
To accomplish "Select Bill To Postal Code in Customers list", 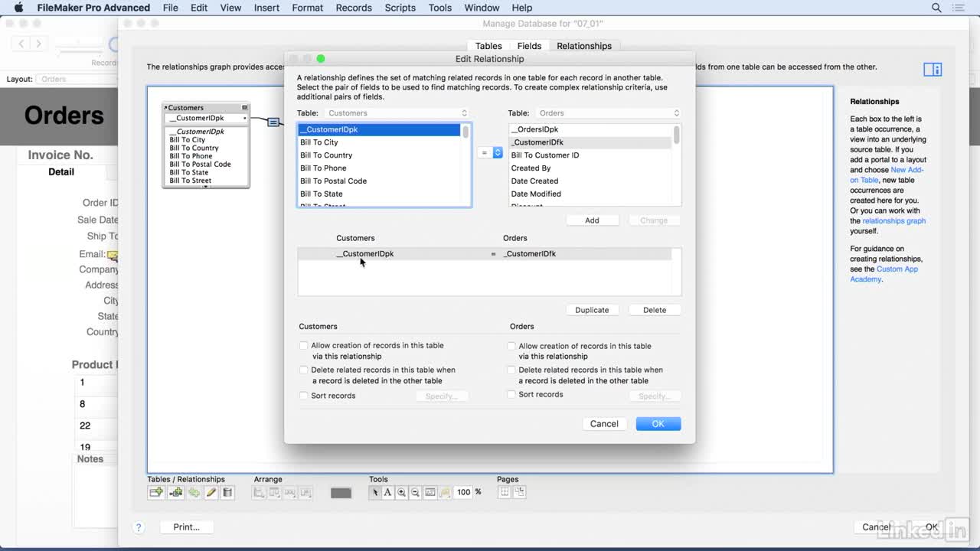I will click(380, 181).
